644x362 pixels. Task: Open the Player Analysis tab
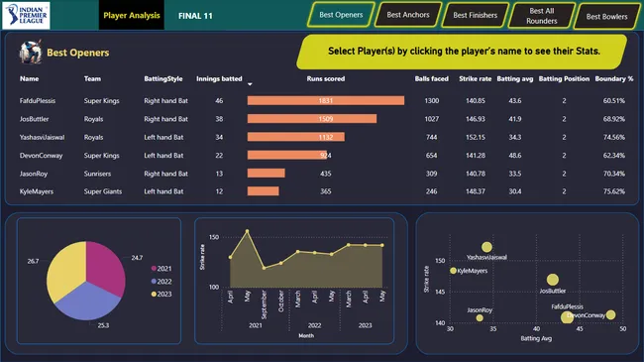132,15
